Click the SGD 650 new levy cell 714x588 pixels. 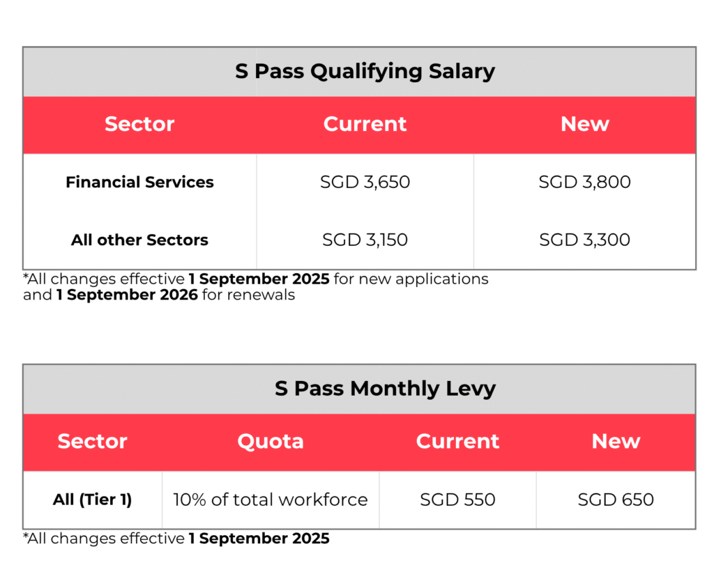point(616,500)
